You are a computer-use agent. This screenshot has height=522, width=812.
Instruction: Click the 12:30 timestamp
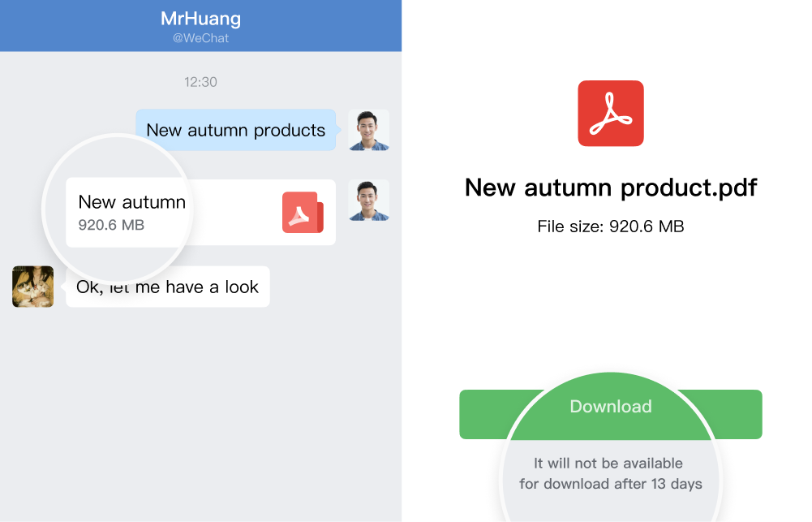pyautogui.click(x=201, y=82)
